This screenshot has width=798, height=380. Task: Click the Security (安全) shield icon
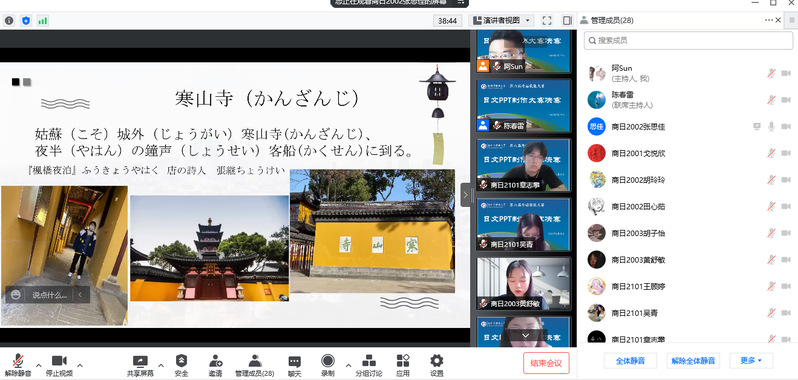(x=181, y=361)
